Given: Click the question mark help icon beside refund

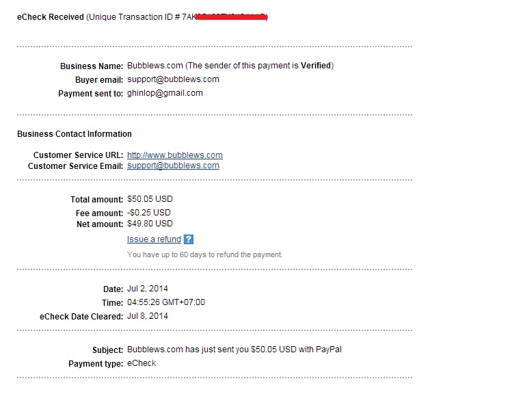Looking at the screenshot, I should 189,239.
